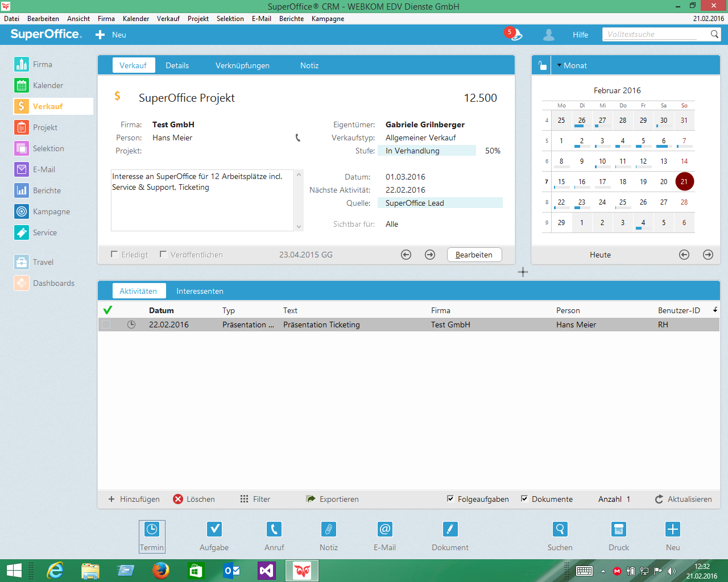The height and width of the screenshot is (582, 728).
Task: Open the Verknüpfungen tab
Action: (242, 65)
